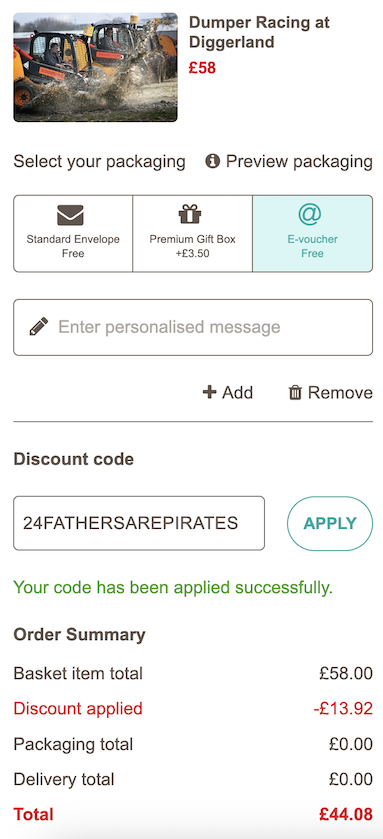Click the envelope icon for Standard Envelope

click(x=70, y=215)
